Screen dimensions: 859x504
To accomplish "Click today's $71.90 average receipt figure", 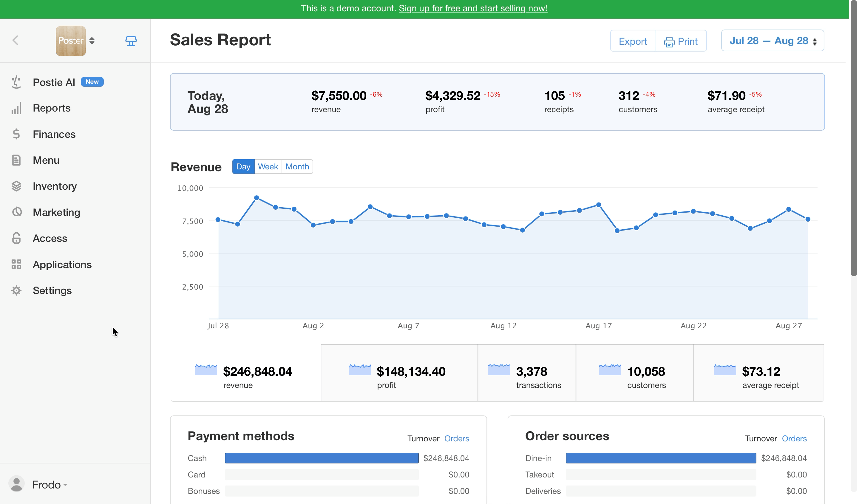I will tap(726, 96).
